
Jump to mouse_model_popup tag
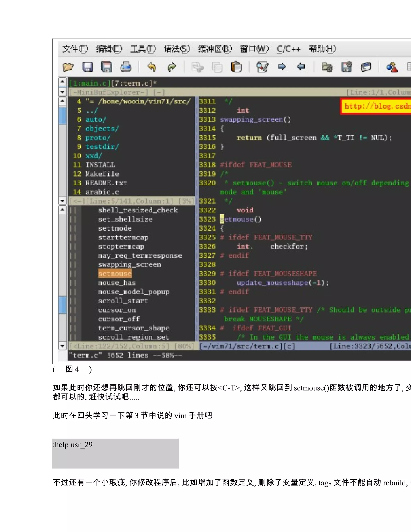tap(134, 291)
